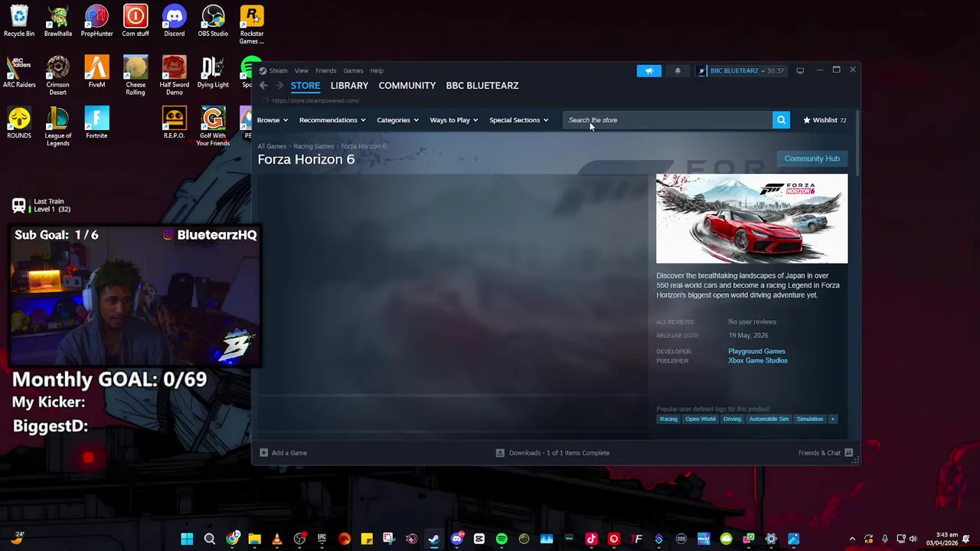Open Spotify from the taskbar
The image size is (980, 551).
click(x=501, y=539)
